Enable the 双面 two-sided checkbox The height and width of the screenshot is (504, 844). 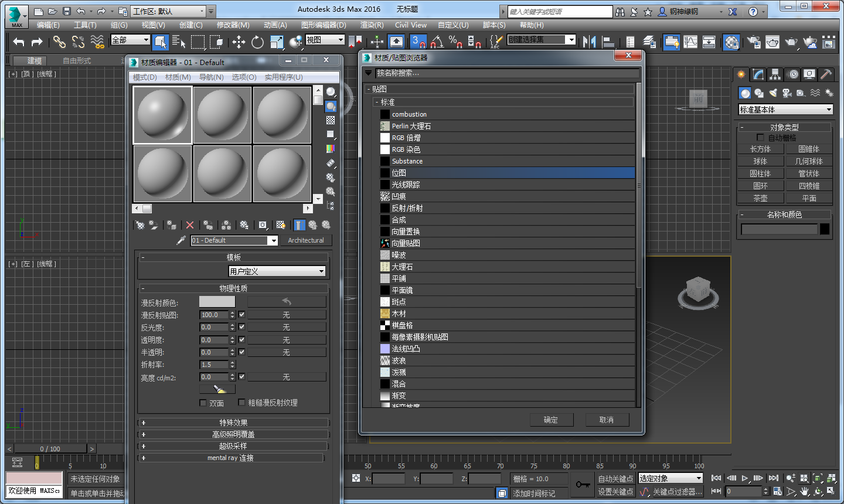pos(203,403)
